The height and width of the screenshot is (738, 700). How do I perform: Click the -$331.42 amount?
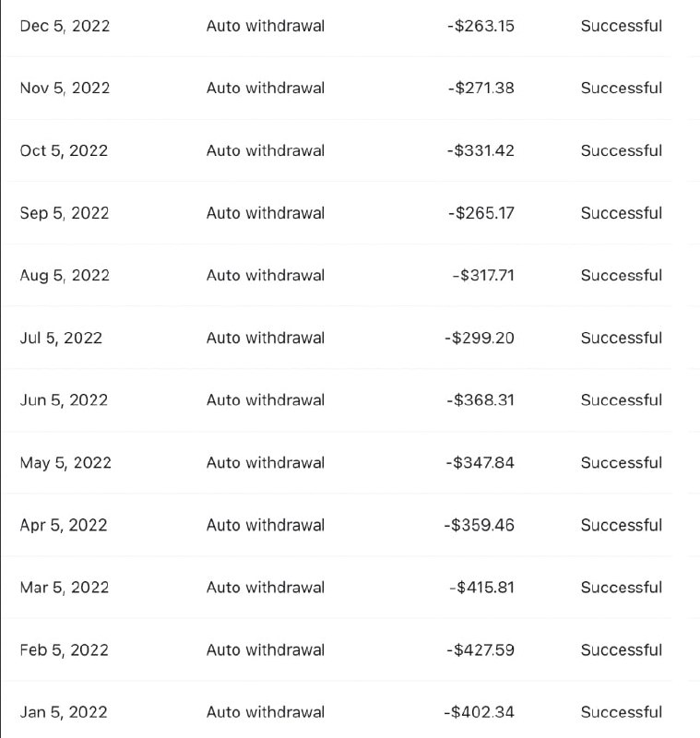(481, 150)
